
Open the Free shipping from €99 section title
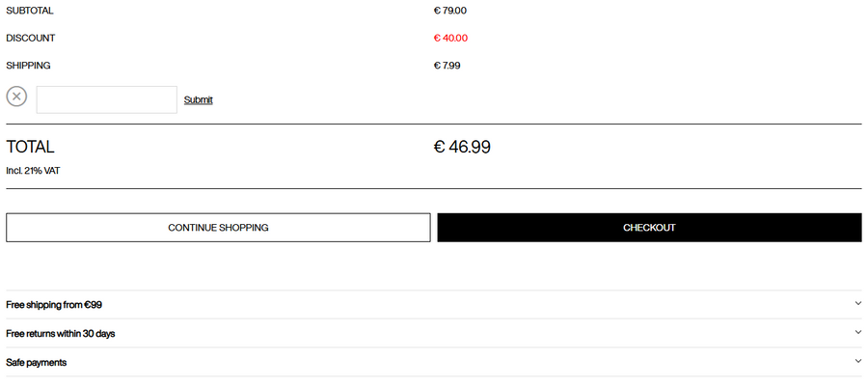(54, 305)
